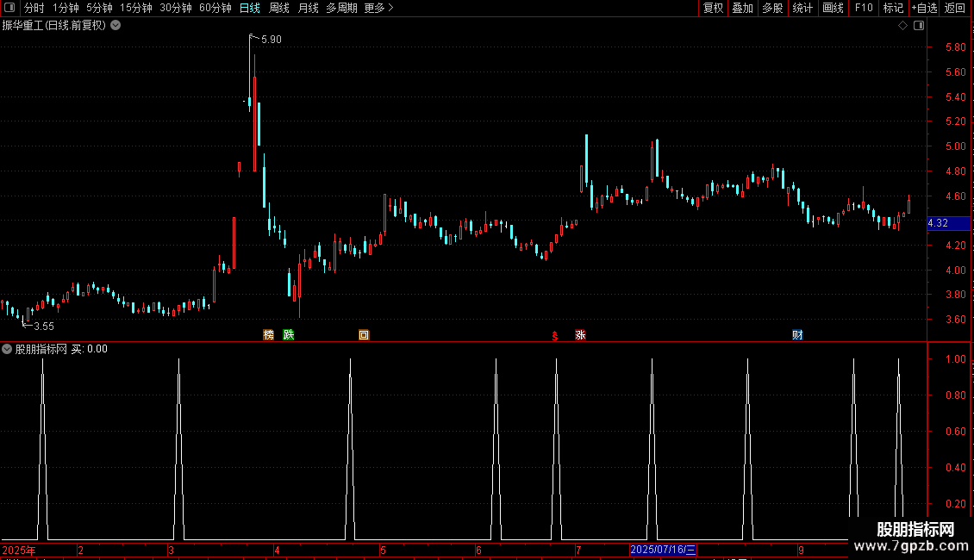Click month 5 on the timeline
The height and width of the screenshot is (560, 974).
[384, 550]
